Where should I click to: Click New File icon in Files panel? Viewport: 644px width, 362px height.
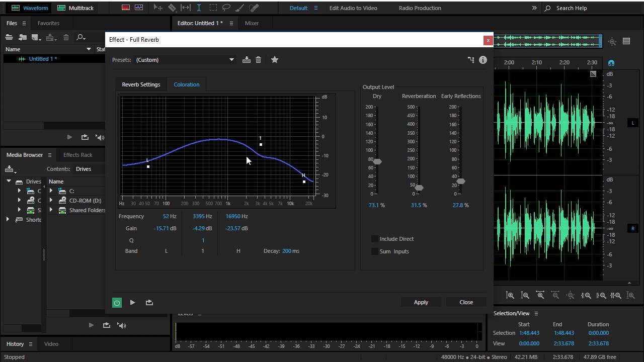tap(36, 37)
